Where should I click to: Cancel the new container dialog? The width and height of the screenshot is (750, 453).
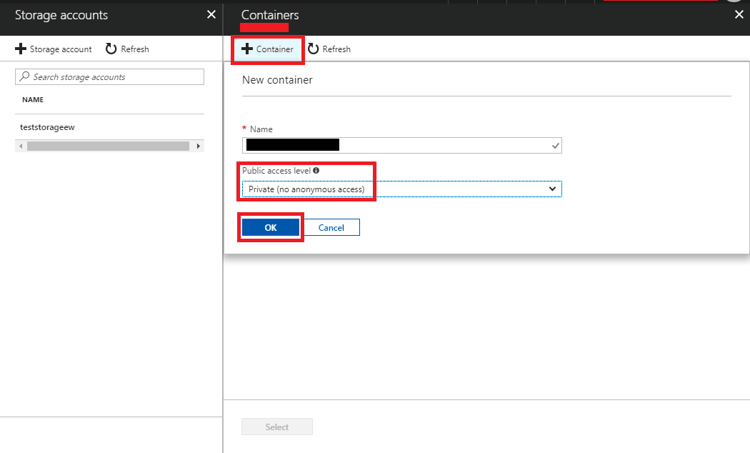pos(331,228)
